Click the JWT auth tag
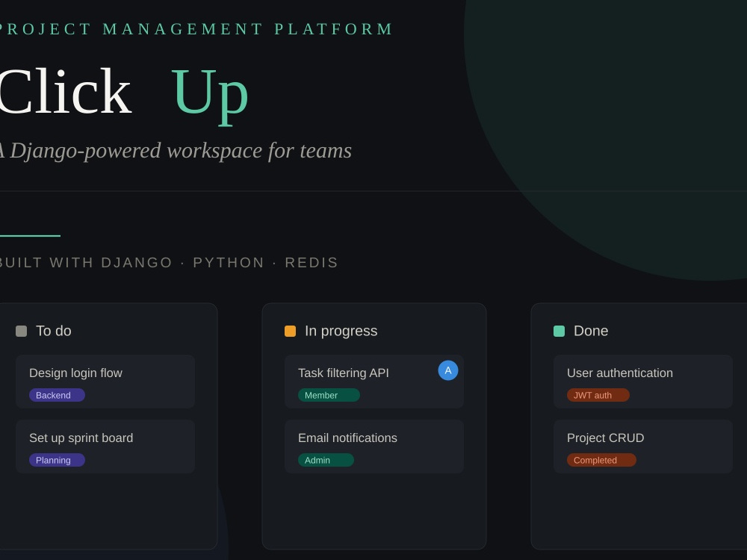Viewport: 747px width, 560px height. click(x=598, y=395)
